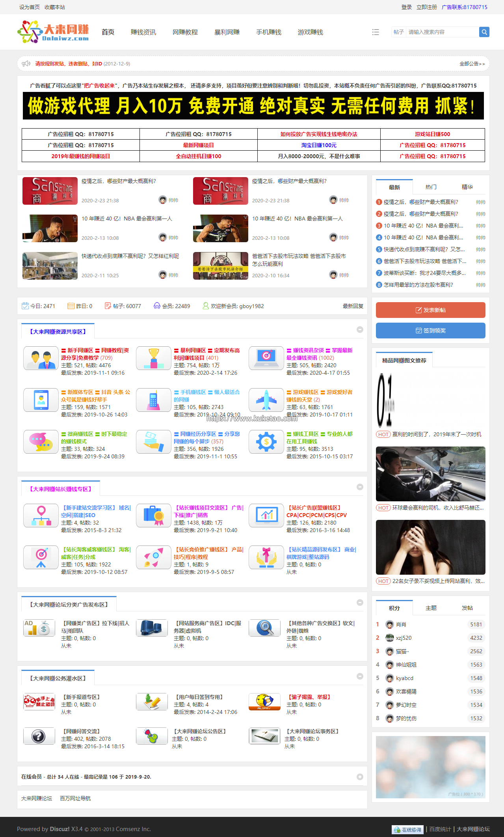Open 赚钱资讯杂谈 target laptop icon

point(266,358)
